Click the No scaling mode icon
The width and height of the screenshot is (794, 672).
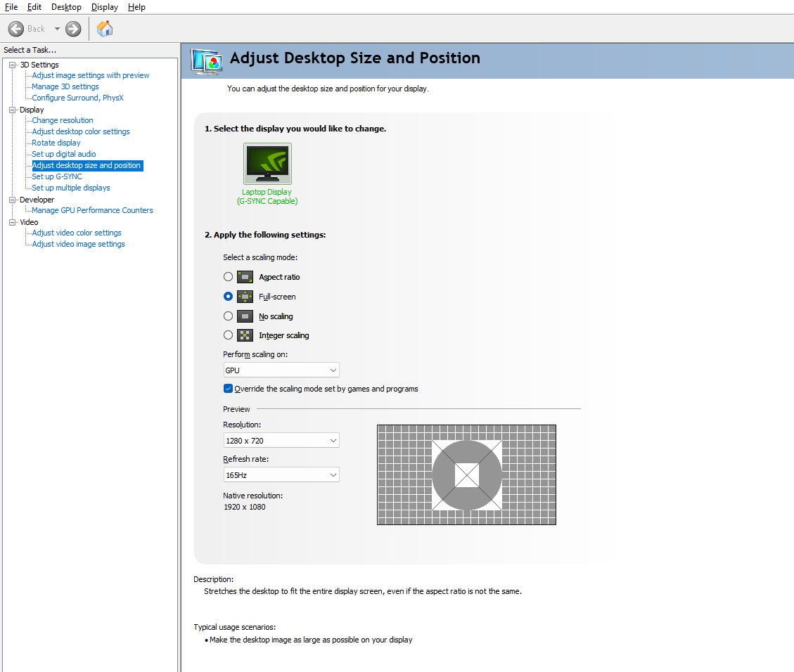click(245, 316)
